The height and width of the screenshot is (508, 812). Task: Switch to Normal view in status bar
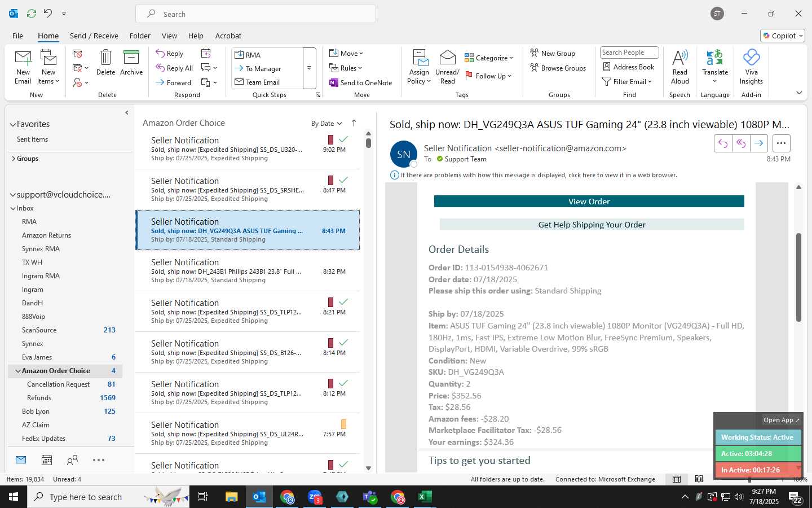[676, 479]
